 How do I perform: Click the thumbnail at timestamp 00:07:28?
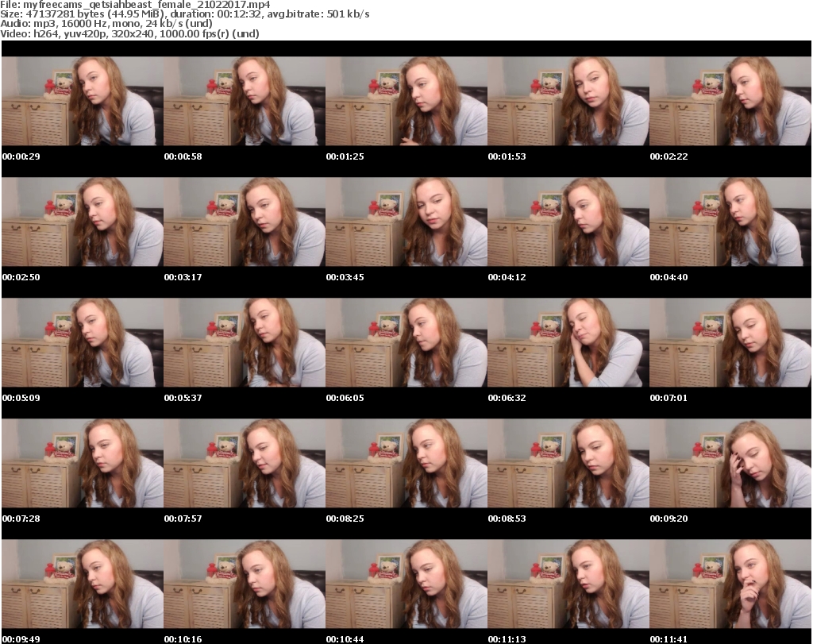[x=83, y=464]
